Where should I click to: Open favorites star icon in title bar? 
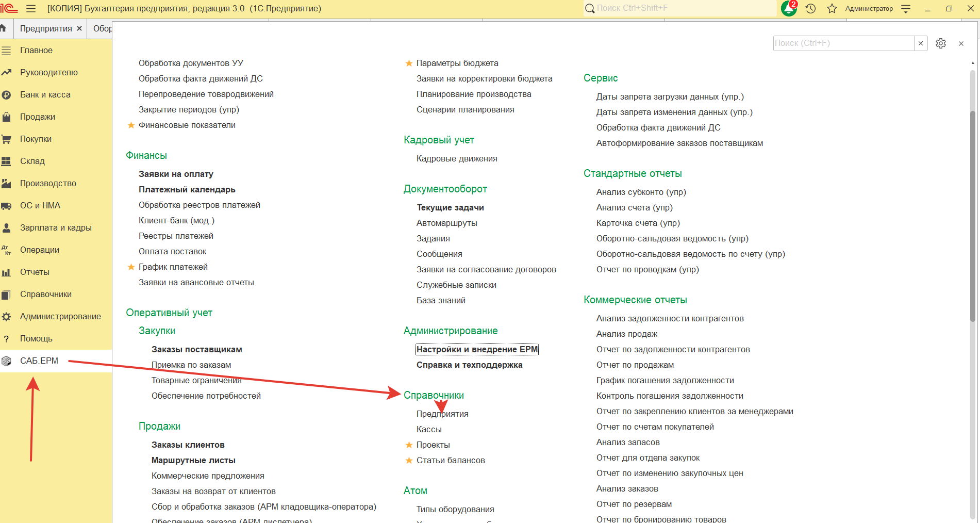[x=832, y=8]
